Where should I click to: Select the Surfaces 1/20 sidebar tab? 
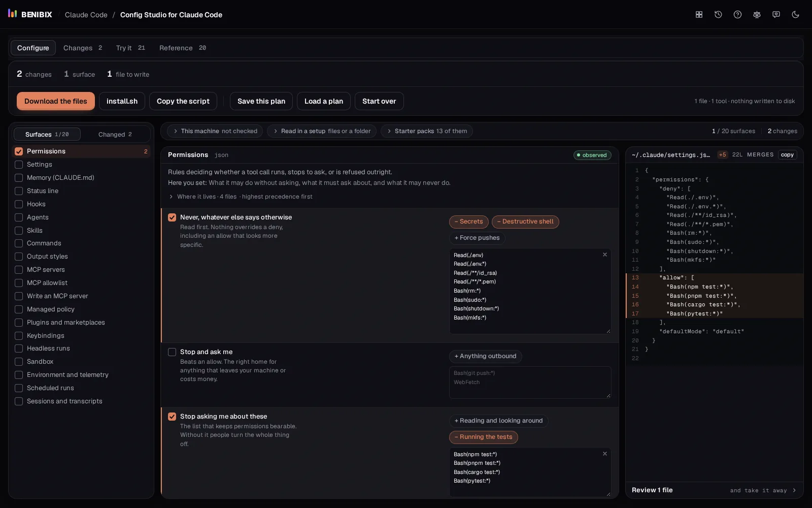click(47, 134)
